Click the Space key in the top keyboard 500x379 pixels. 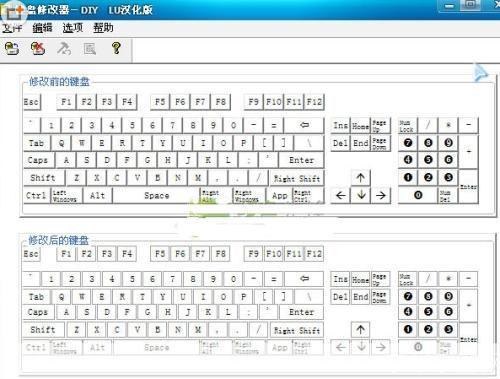tap(156, 196)
